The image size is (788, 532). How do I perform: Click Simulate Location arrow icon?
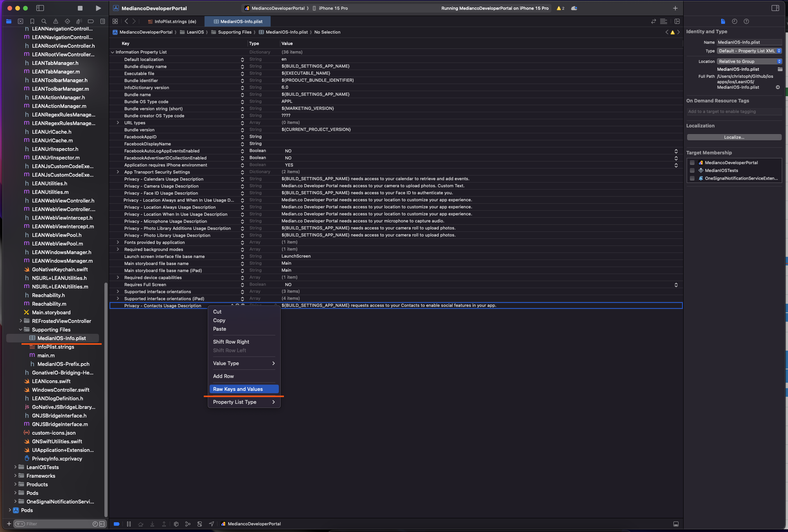coord(212,524)
